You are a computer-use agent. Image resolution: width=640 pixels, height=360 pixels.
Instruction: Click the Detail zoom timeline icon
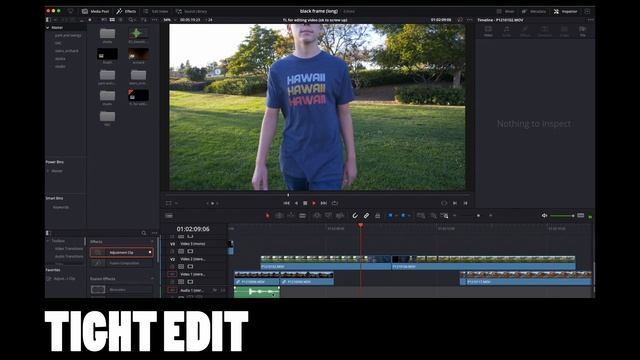[433, 216]
